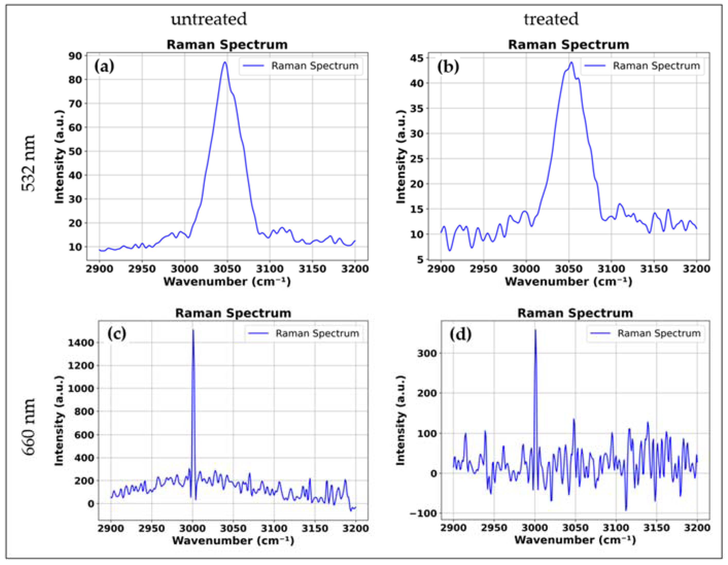Screen dimensions: 728x565
Task: Click the blue legend line in plot (a)
Action: (x=253, y=66)
